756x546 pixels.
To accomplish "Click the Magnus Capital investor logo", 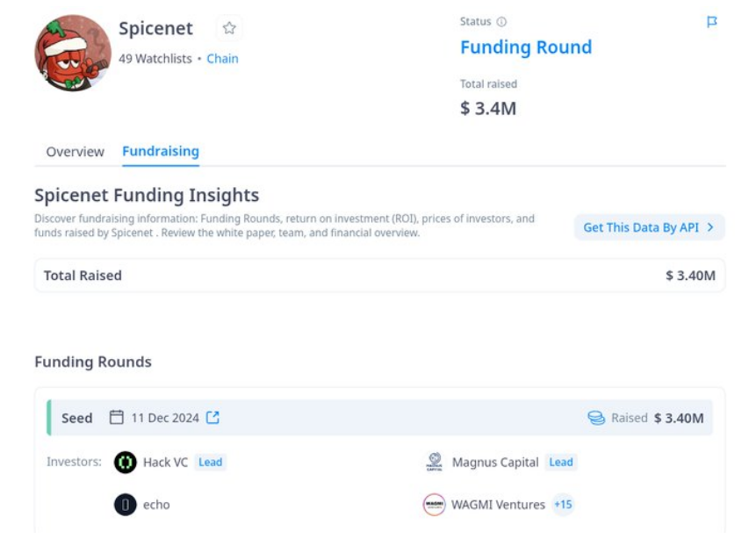I will point(434,463).
